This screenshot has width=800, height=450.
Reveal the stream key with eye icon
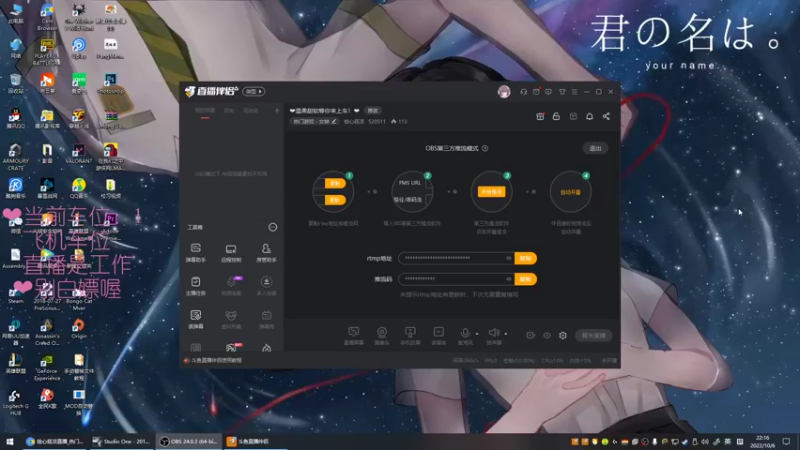point(509,279)
